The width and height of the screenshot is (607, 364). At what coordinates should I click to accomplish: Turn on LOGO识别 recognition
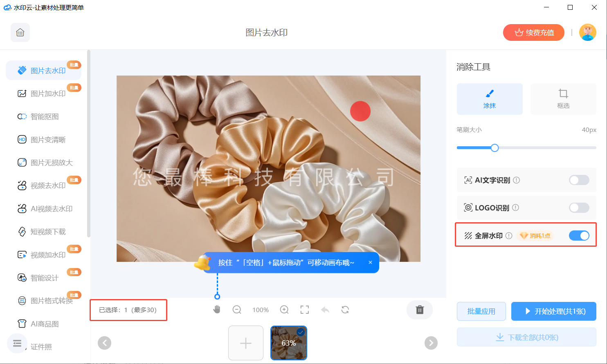579,208
